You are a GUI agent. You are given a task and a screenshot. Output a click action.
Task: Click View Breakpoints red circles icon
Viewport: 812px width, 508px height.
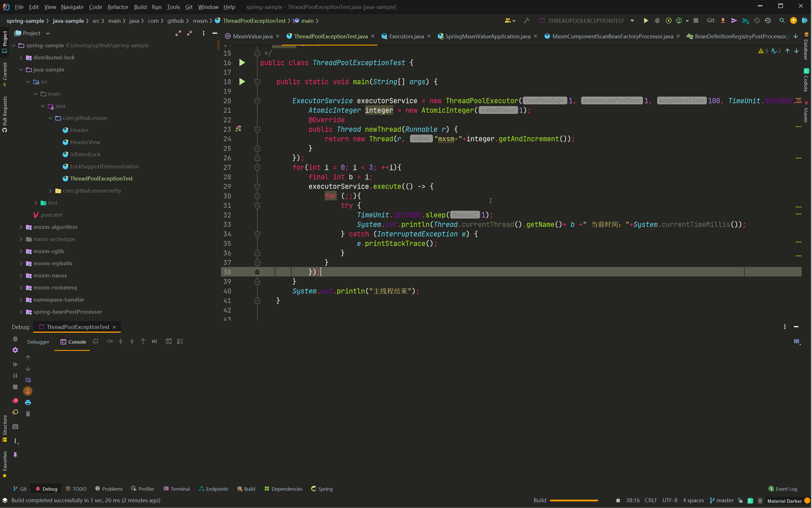point(15,400)
